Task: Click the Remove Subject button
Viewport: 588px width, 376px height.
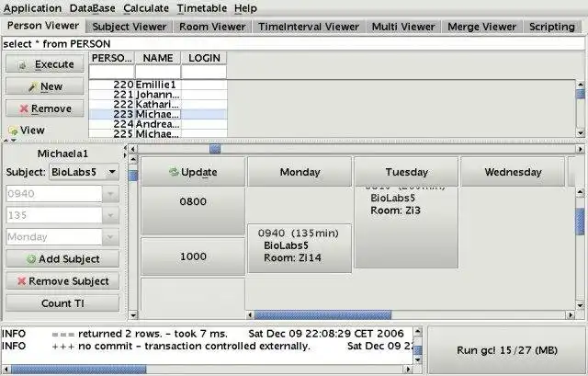Action: tap(62, 281)
